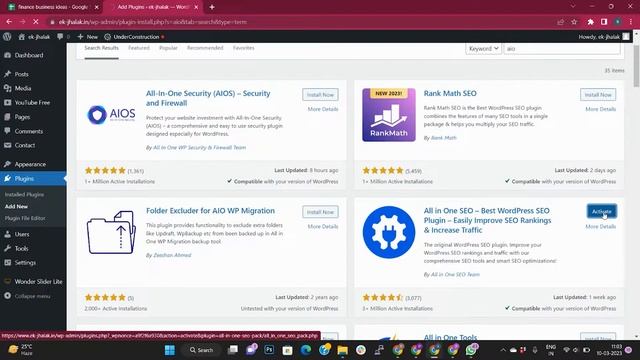Viewport: 640px width, 360px height.
Task: Open All-In-One Security plugin title link
Action: [208, 98]
